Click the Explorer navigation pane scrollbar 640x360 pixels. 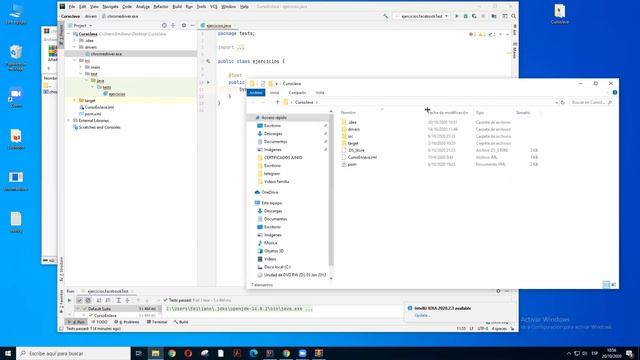(x=331, y=190)
